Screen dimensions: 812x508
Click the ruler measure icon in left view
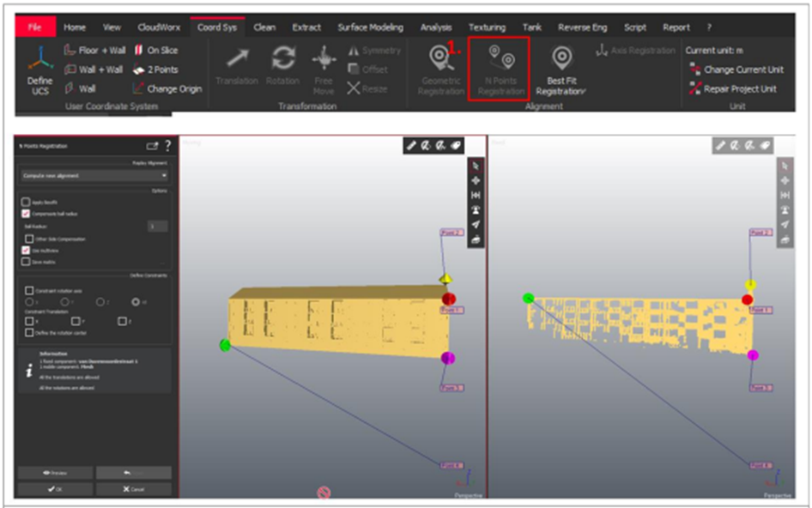click(x=411, y=146)
